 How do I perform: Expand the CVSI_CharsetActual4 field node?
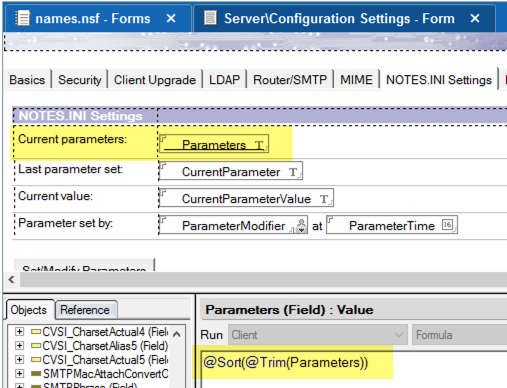[19, 332]
